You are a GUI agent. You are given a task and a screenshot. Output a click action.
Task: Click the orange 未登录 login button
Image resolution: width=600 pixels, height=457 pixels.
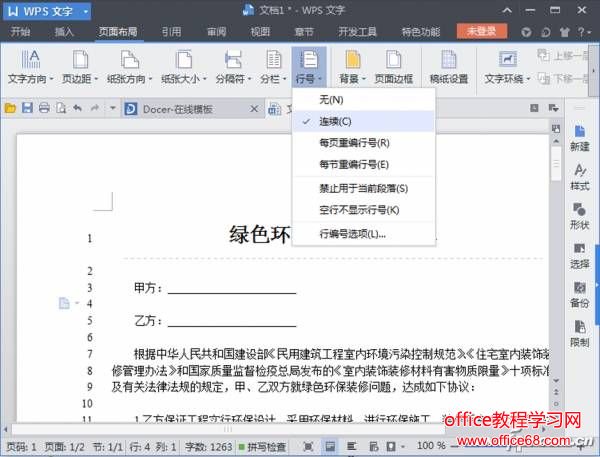482,31
